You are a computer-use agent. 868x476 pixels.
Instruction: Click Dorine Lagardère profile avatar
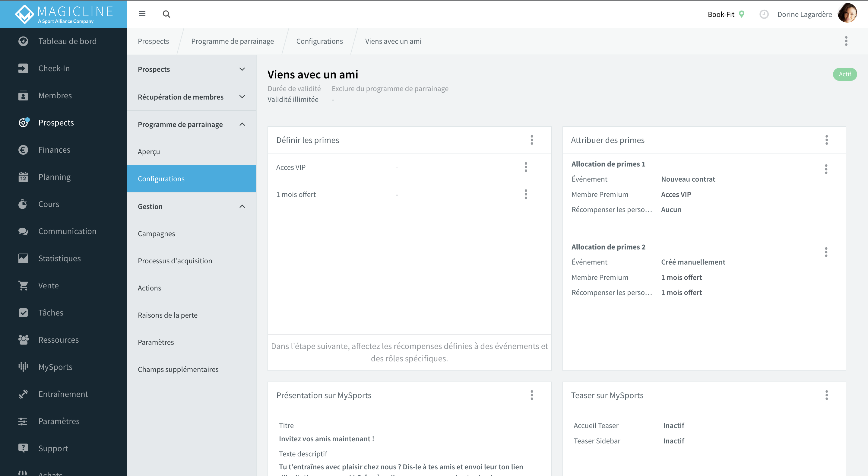pos(847,14)
